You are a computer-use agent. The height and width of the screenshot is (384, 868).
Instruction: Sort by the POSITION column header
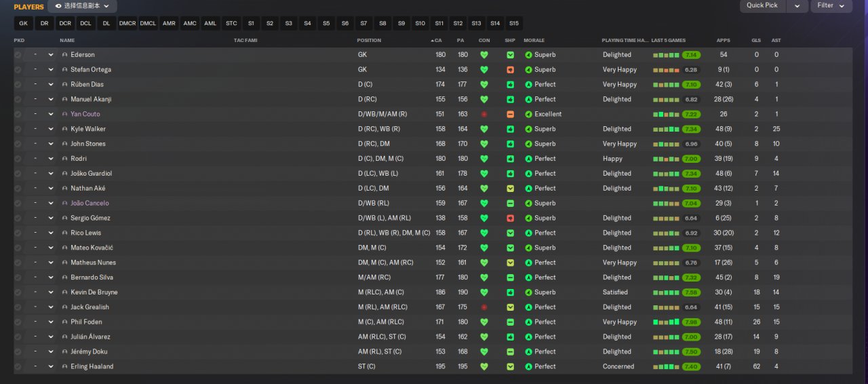(x=370, y=41)
